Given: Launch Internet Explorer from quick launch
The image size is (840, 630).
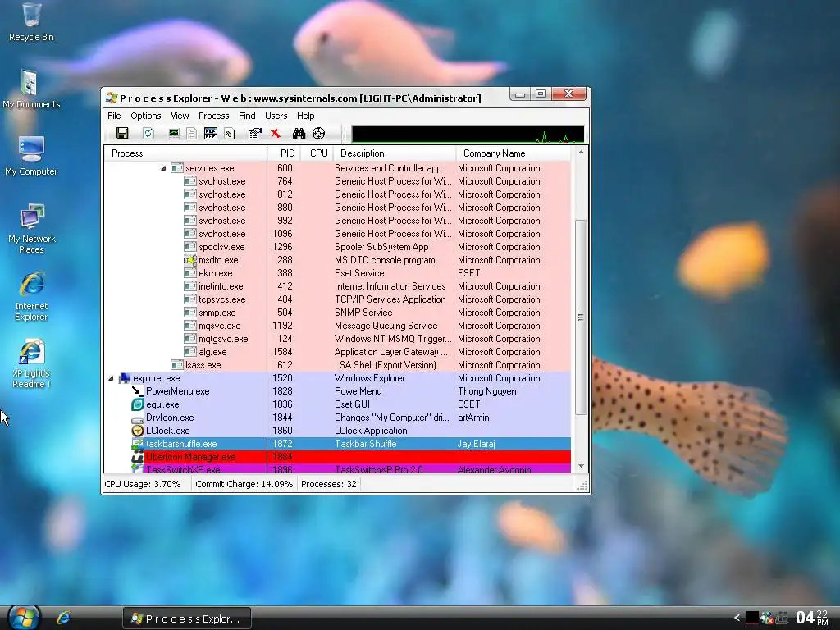Looking at the screenshot, I should click(64, 619).
